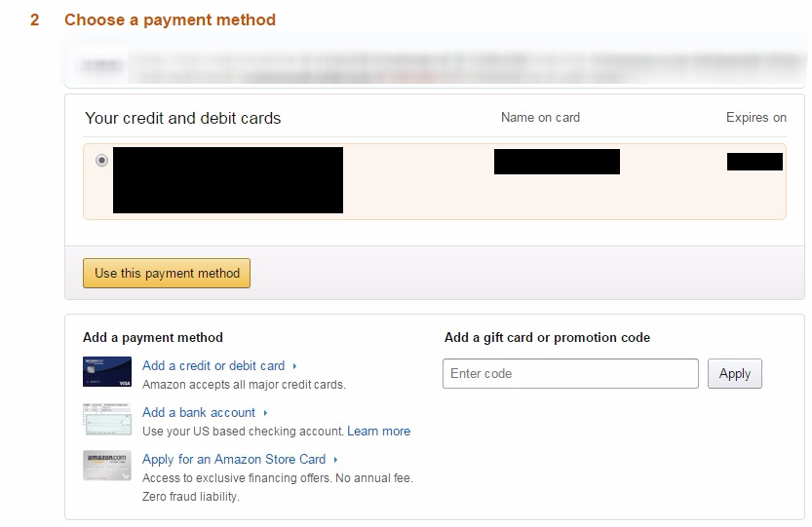
Task: Open the Add a credit or debit card link
Action: 213,366
